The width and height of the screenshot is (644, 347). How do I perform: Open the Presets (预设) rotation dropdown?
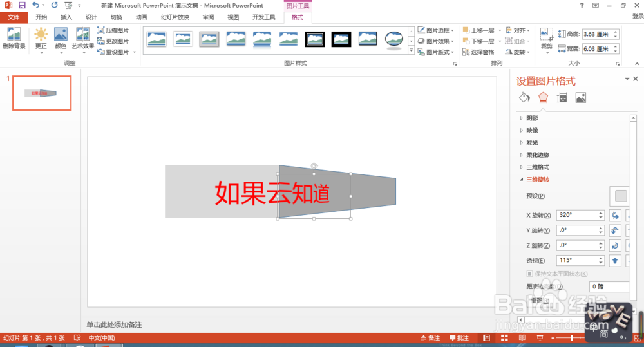tap(621, 196)
